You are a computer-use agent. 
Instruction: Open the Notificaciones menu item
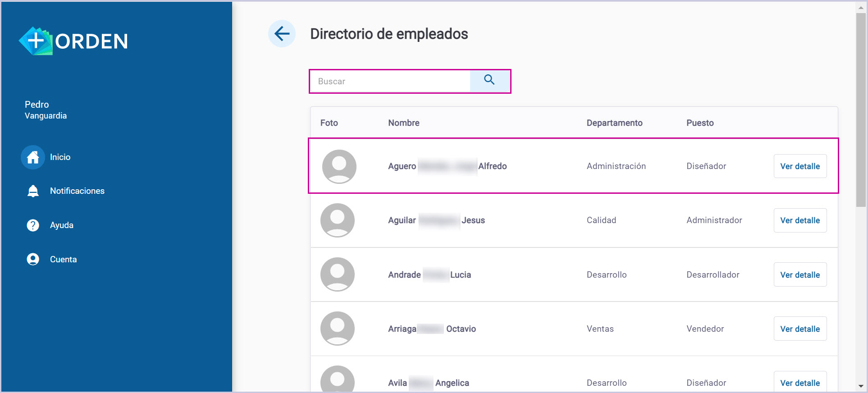[x=77, y=191]
